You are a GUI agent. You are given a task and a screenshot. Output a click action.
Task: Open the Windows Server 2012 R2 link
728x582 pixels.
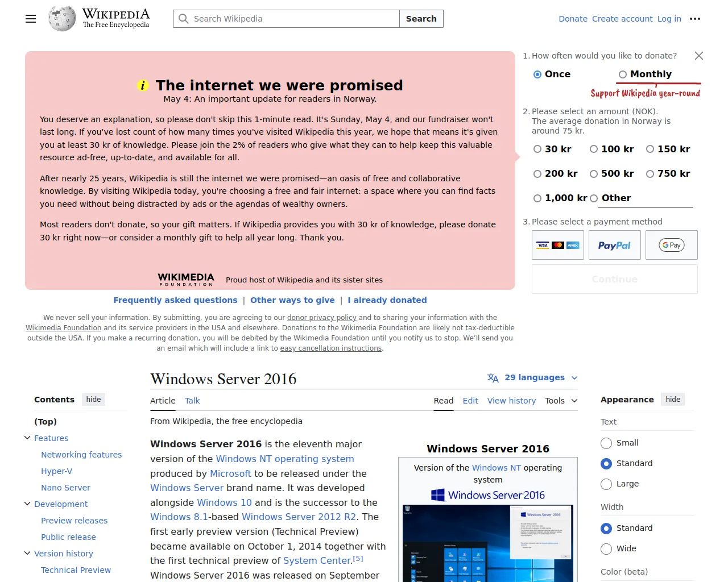pyautogui.click(x=299, y=517)
